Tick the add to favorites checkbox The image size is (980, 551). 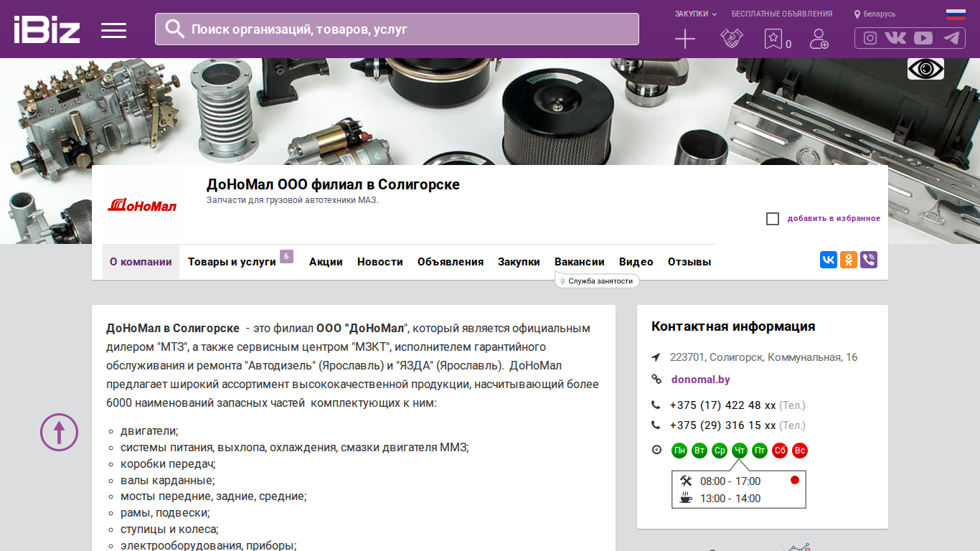[x=773, y=219]
